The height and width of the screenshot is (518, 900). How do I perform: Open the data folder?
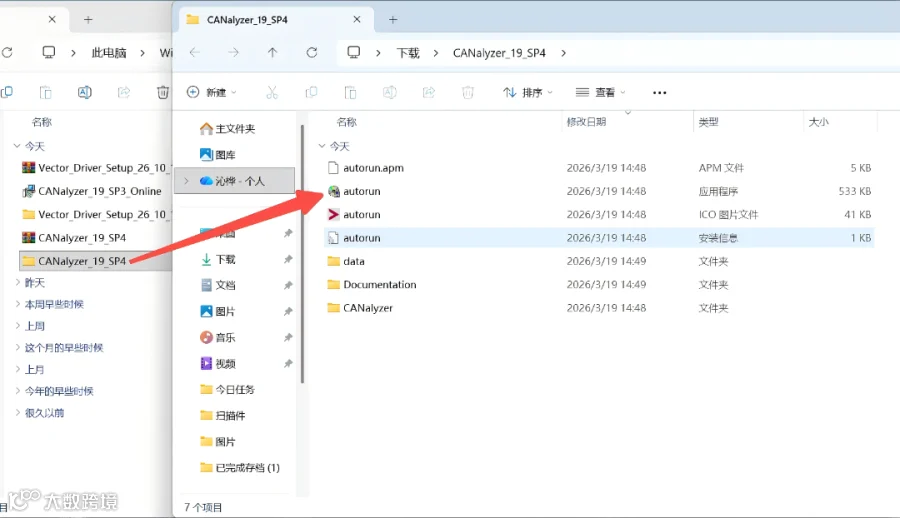598,261
